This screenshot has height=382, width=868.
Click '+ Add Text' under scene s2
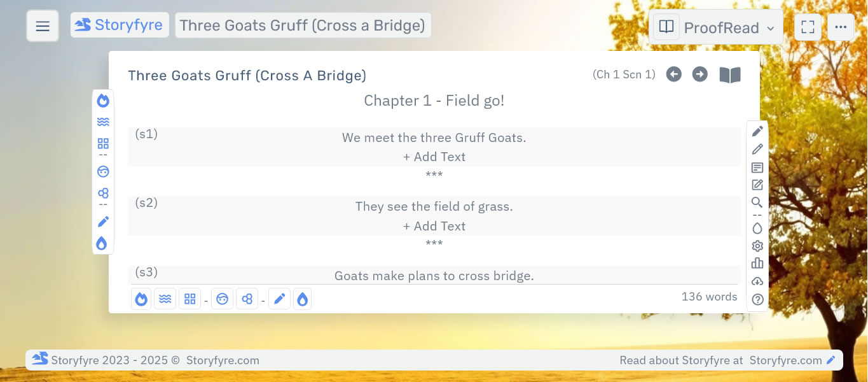click(x=434, y=226)
